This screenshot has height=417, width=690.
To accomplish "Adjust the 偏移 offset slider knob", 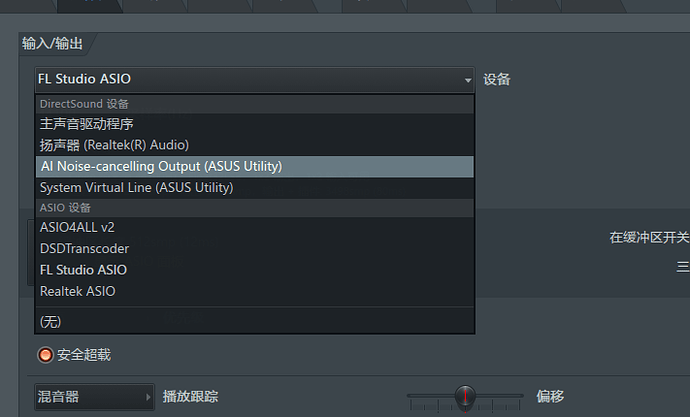I will [x=465, y=397].
